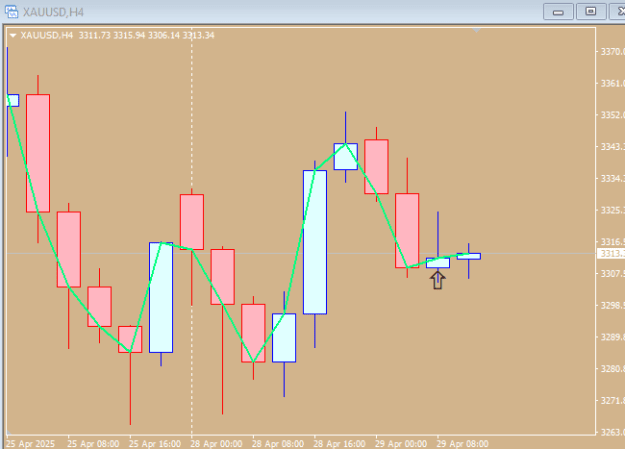The height and width of the screenshot is (449, 625).
Task: Click the 25 Apr 16:00 time label
Action: click(155, 444)
